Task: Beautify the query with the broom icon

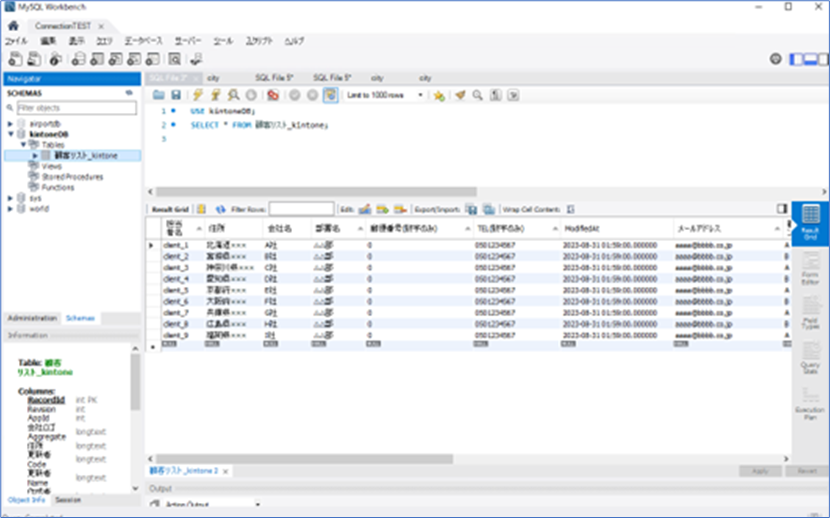Action: 460,95
